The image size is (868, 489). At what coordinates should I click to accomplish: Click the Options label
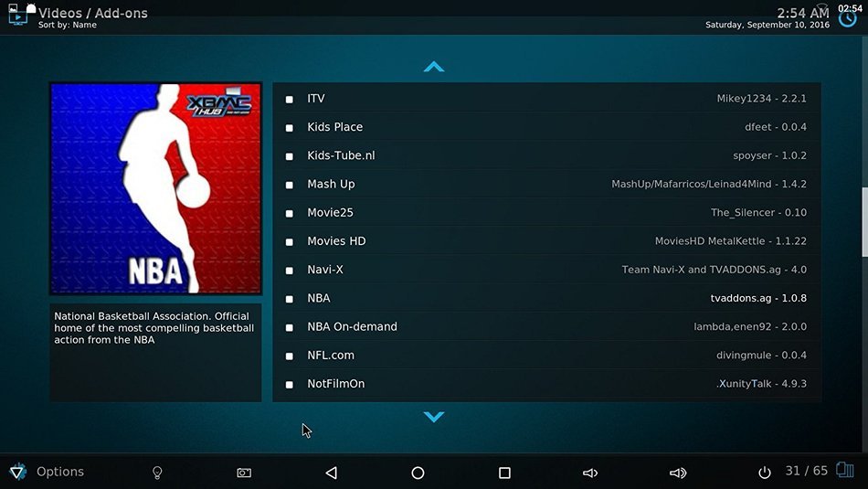[x=60, y=472]
